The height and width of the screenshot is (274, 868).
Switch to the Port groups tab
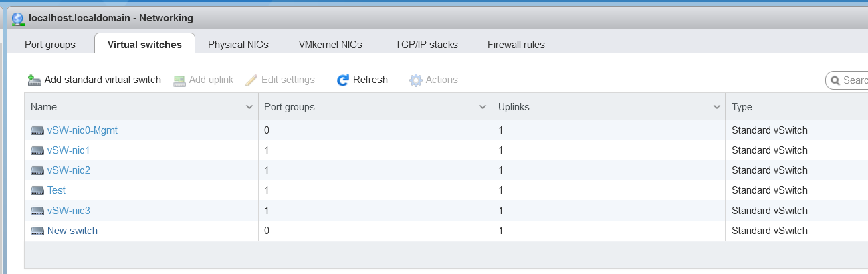tap(50, 45)
